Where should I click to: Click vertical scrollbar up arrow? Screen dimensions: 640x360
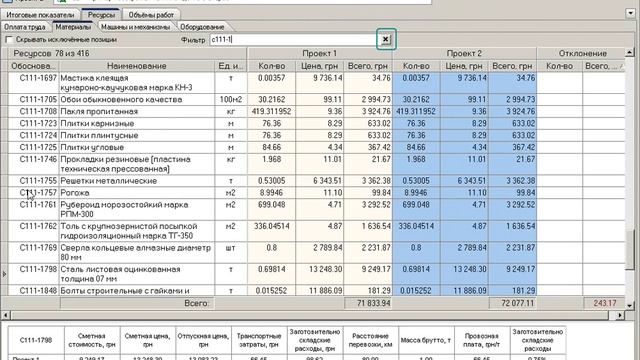pyautogui.click(x=629, y=52)
